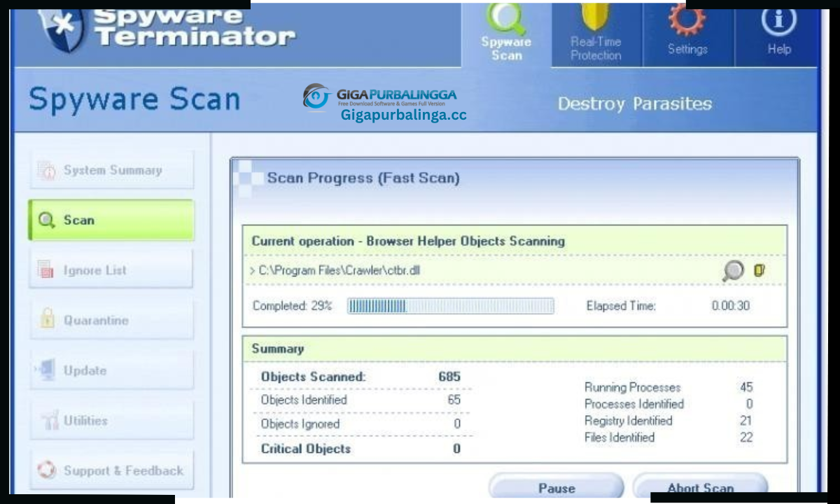Image resolution: width=840 pixels, height=504 pixels.
Task: Click the Elapsed Time value 0:00:30
Action: 731,306
